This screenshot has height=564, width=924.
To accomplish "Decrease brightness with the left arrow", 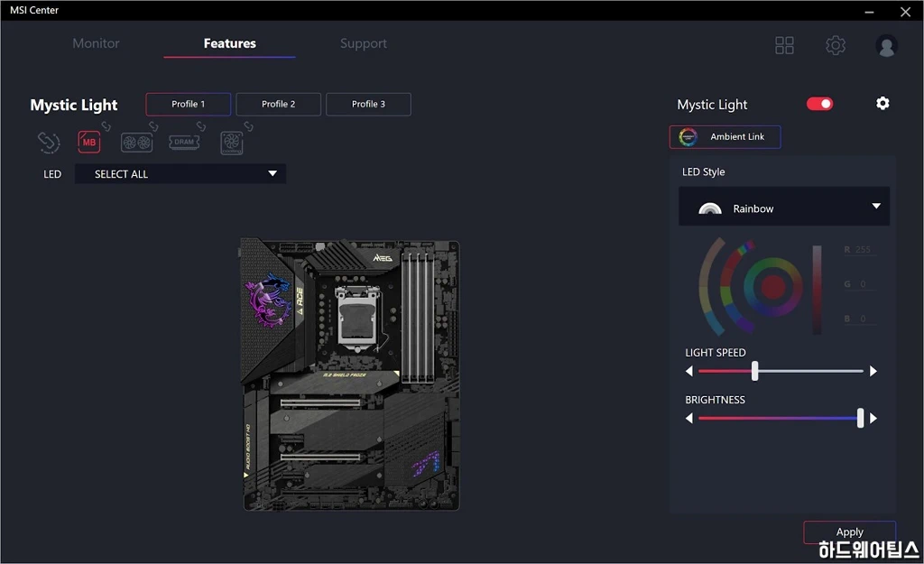I will tap(688, 419).
